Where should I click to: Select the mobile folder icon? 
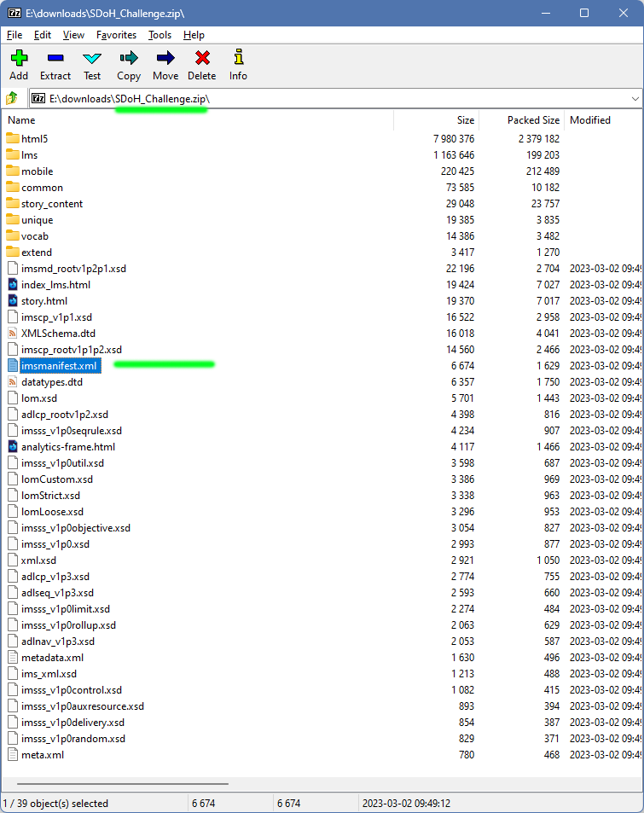pyautogui.click(x=13, y=171)
